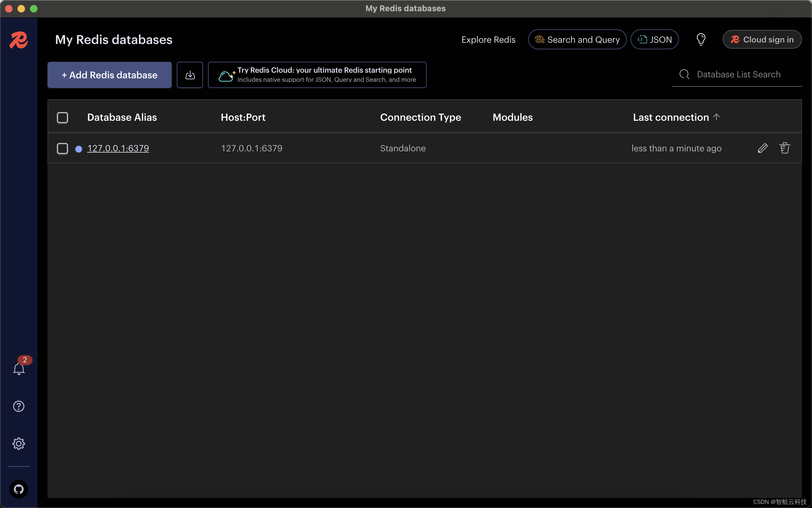Open the 127.0.0.1:6379 database alias link
This screenshot has width=812, height=508.
(118, 148)
